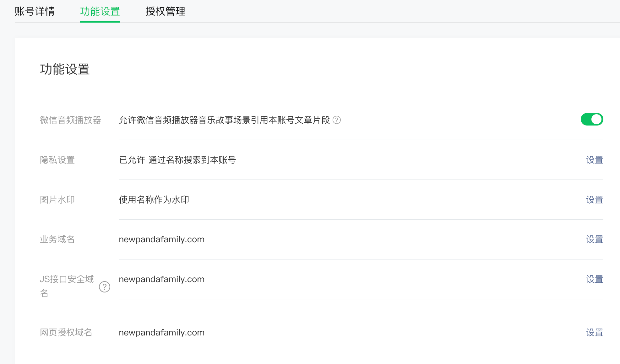Click the 已允许 通过名称搜索到本账号 text
The image size is (620, 364).
pos(177,160)
